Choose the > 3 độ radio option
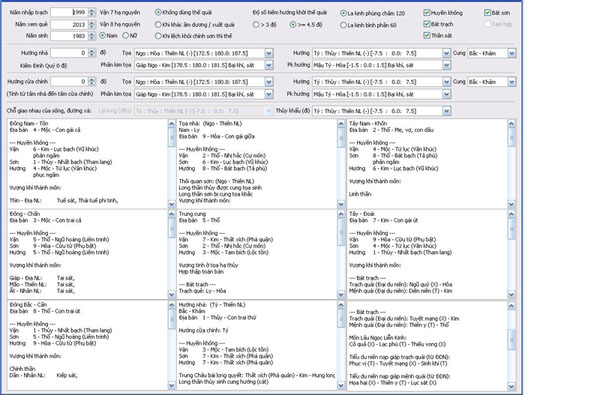Screen dimensions: 600x395 point(256,25)
